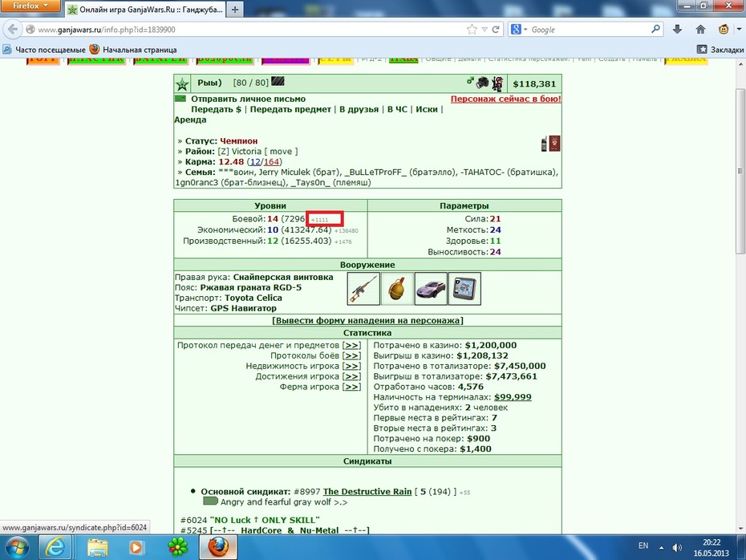Expand Достижения игрока [>>]

tap(351, 377)
